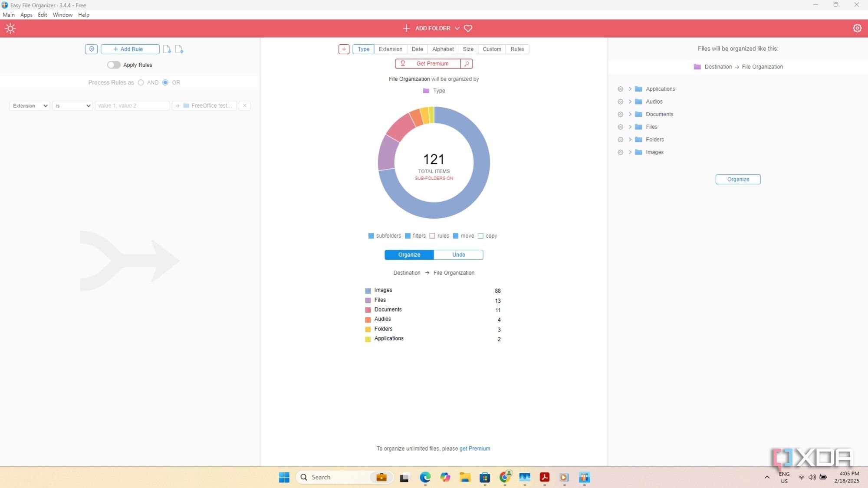The width and height of the screenshot is (868, 488).
Task: Open the Window menu
Action: coord(62,15)
